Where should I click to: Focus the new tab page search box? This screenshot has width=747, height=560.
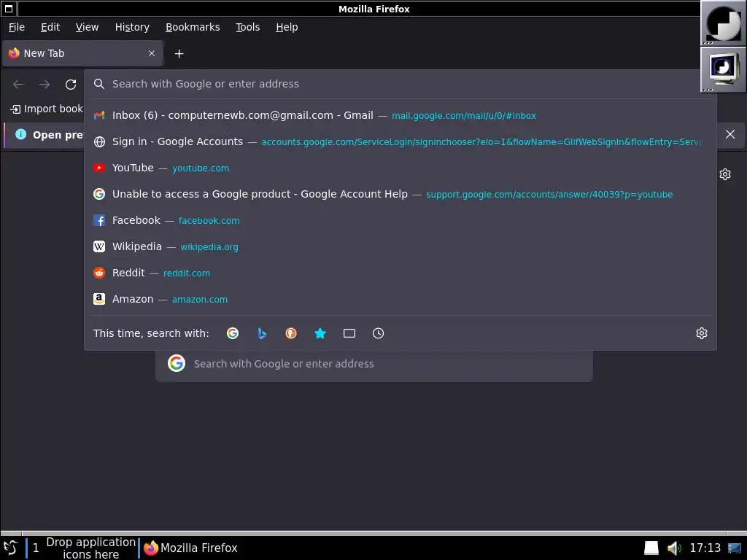tap(374, 364)
